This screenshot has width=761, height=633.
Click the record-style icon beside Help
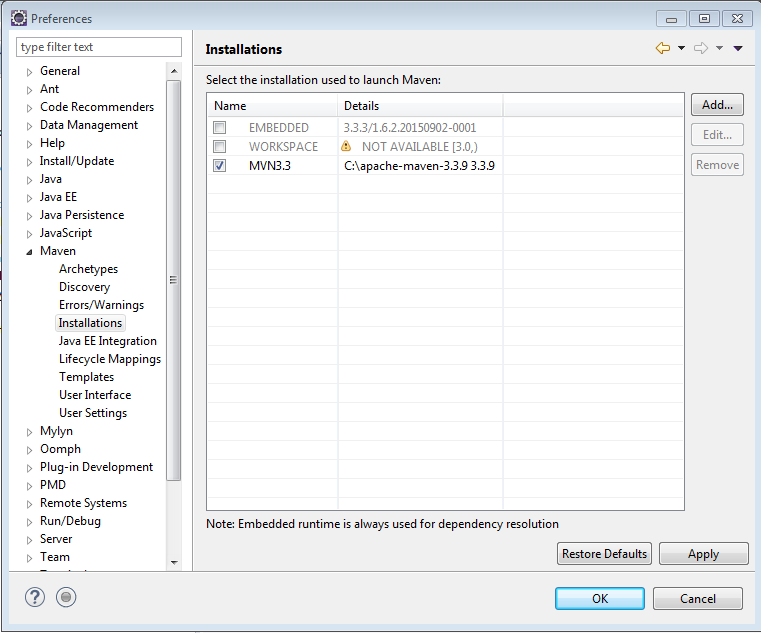(66, 597)
